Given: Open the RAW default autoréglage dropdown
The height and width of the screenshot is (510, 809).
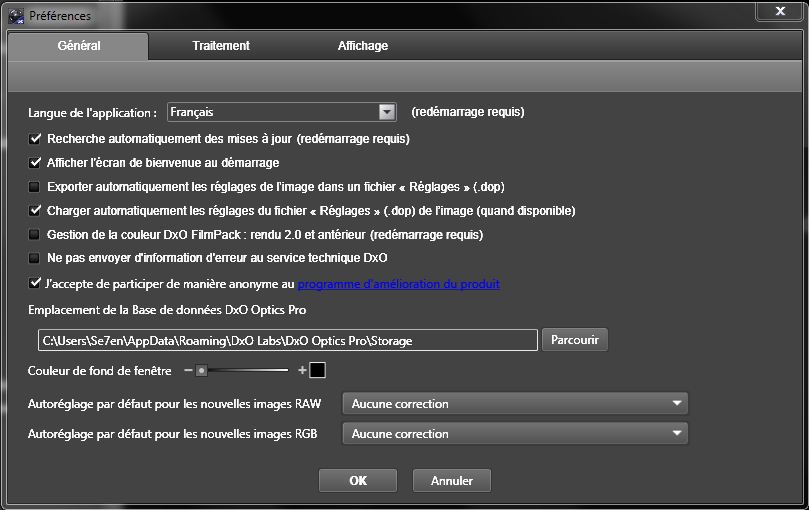Looking at the screenshot, I should click(515, 404).
